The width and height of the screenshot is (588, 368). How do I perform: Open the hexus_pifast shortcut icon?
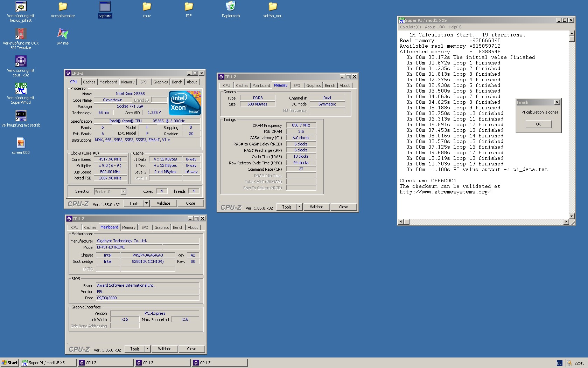21,7
